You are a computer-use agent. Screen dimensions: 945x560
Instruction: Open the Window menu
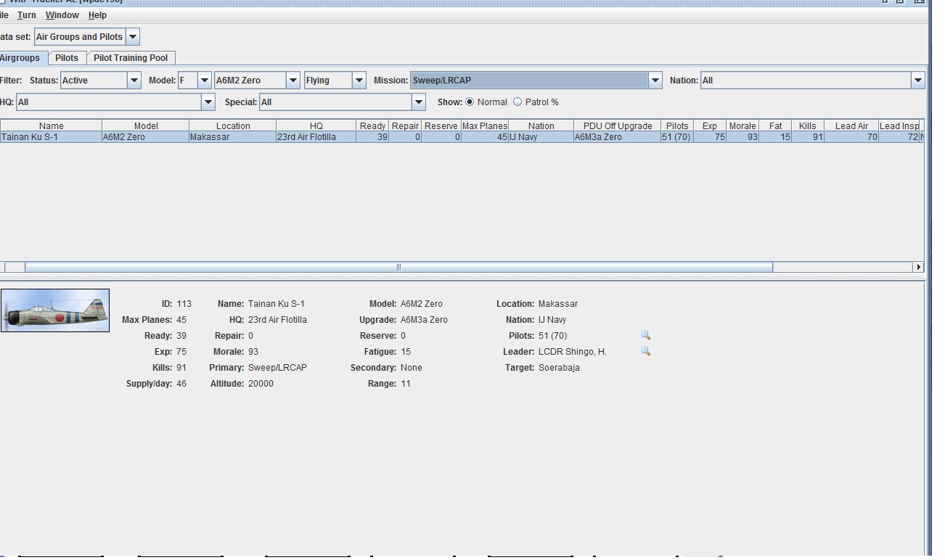click(x=62, y=15)
